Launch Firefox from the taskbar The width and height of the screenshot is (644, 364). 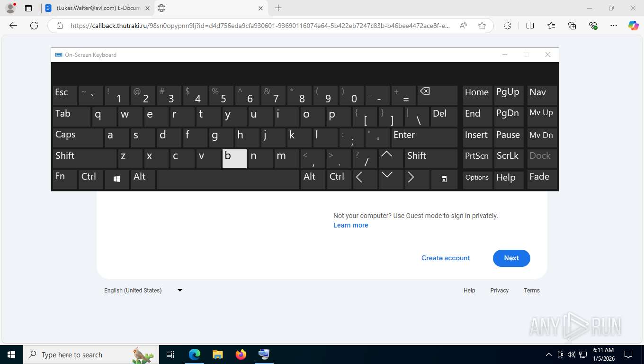(x=241, y=355)
